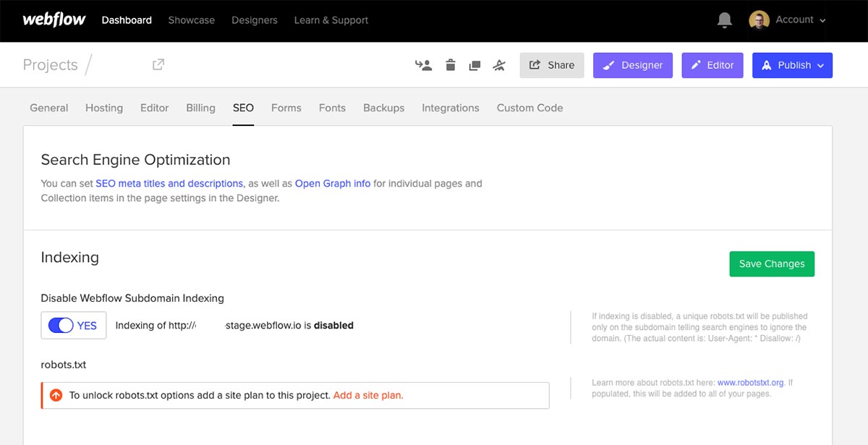Open the Showcase menu item
This screenshot has height=445, width=868.
pos(191,20)
